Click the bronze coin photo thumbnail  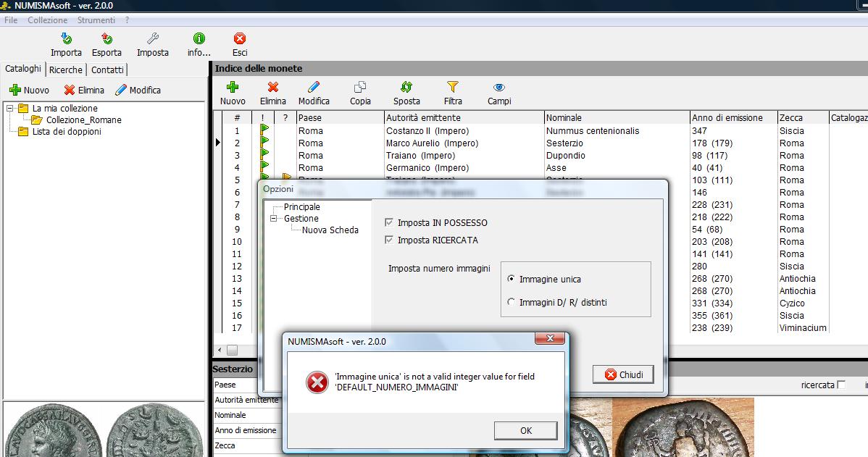point(683,428)
